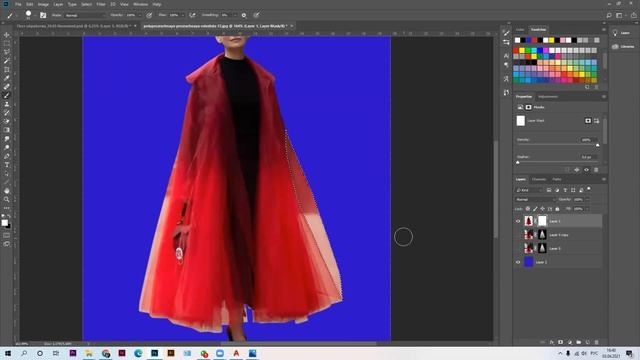The width and height of the screenshot is (640, 360).
Task: Filter layers by type (T) icon
Action: click(x=565, y=190)
